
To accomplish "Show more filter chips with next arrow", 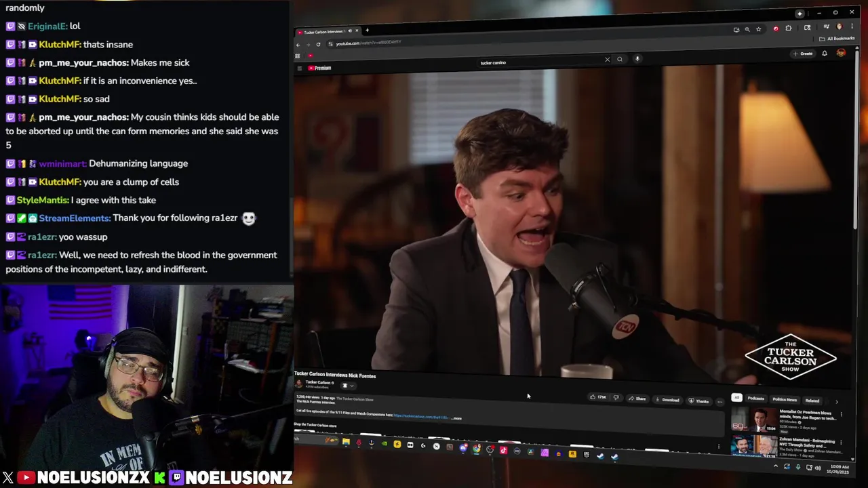I will (x=836, y=402).
